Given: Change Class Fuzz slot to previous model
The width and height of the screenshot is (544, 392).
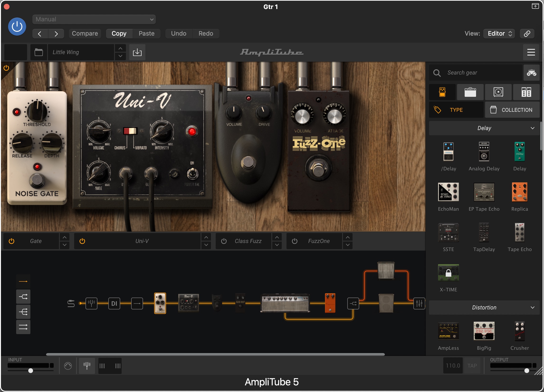Looking at the screenshot, I should (x=277, y=238).
